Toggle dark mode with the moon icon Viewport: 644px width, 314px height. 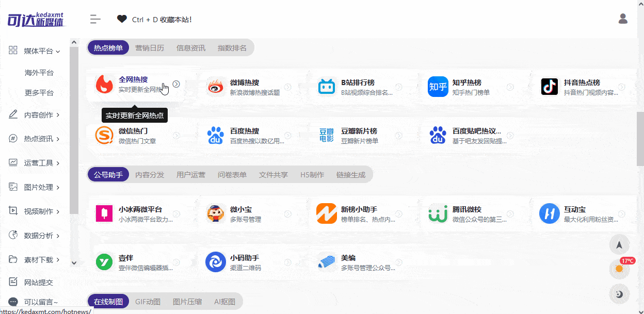click(x=619, y=294)
